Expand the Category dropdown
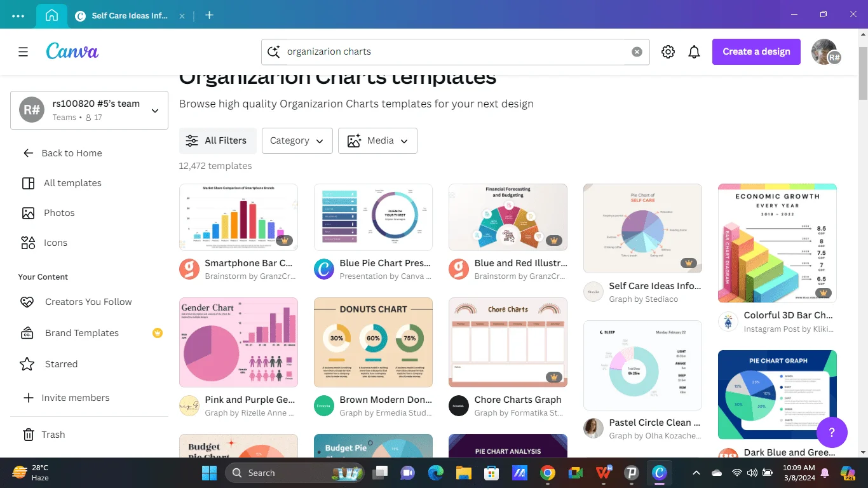Viewport: 868px width, 488px height. point(297,140)
